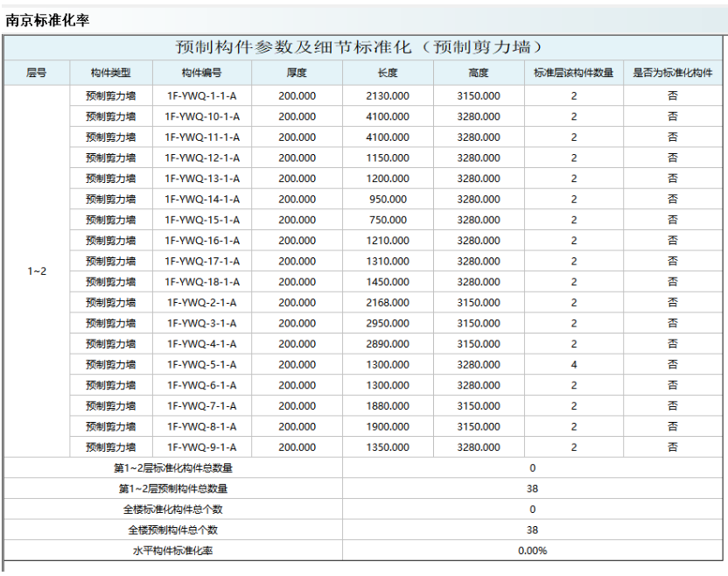This screenshot has height=576, width=728.
Task: Click 预制剪力墙 in the 1F-YWQ-3-1-A row
Action: (111, 323)
